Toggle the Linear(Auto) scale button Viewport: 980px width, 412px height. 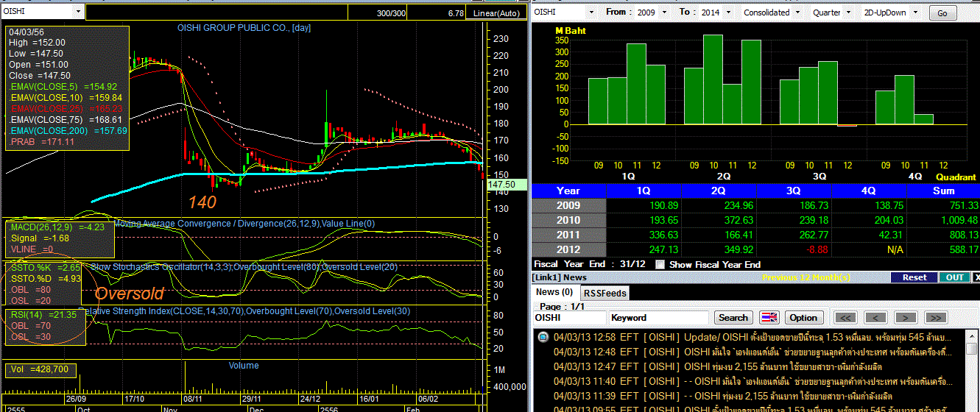coord(496,13)
